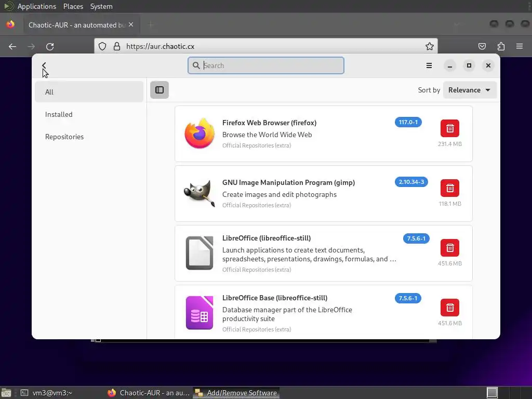
Task: Close the Chaotic-AUR Firefox tab
Action: coord(131,25)
